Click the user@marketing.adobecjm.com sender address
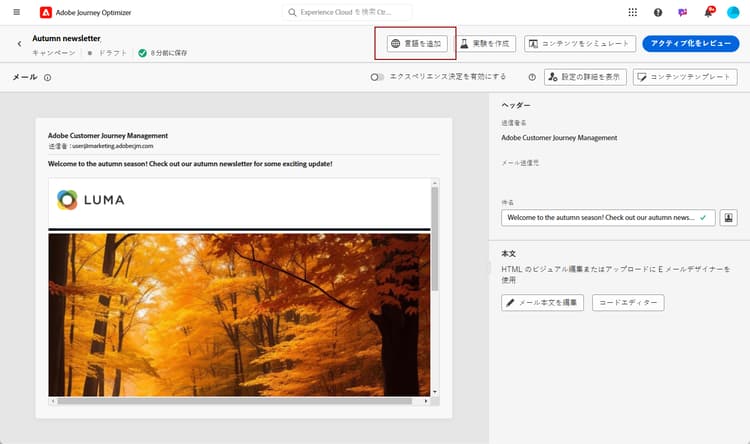 coord(112,146)
